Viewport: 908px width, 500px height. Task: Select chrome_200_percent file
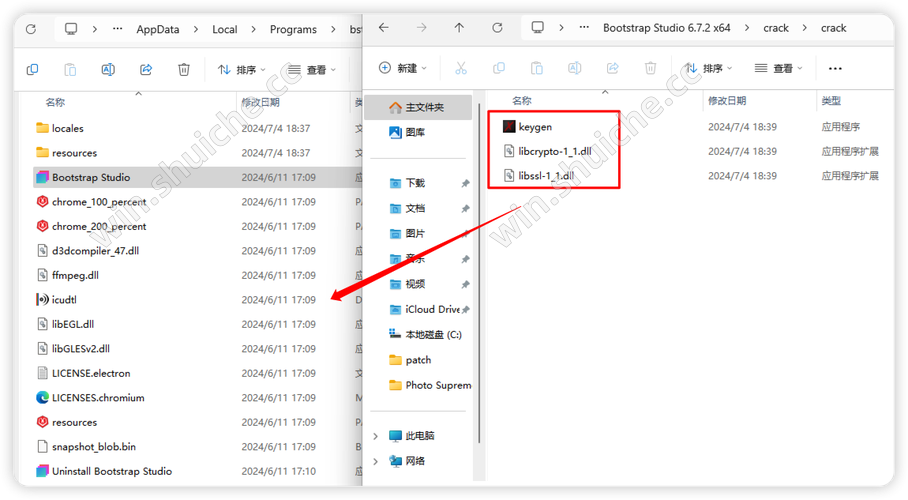pos(91,227)
